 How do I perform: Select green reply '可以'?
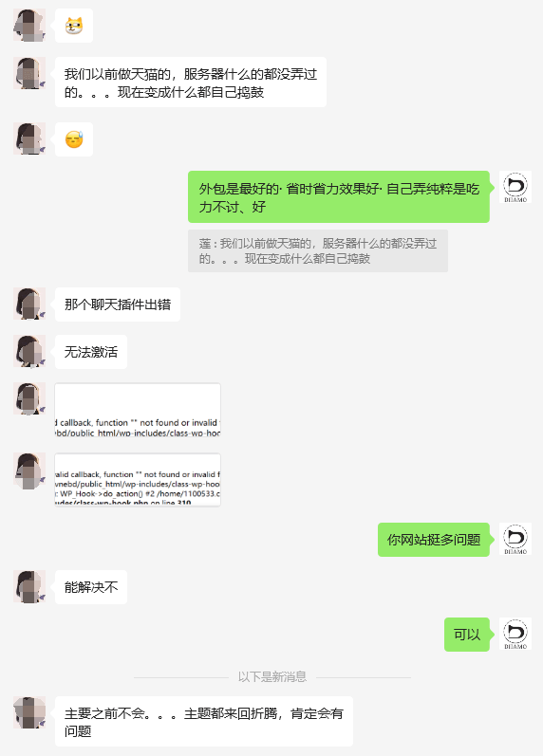tap(467, 635)
